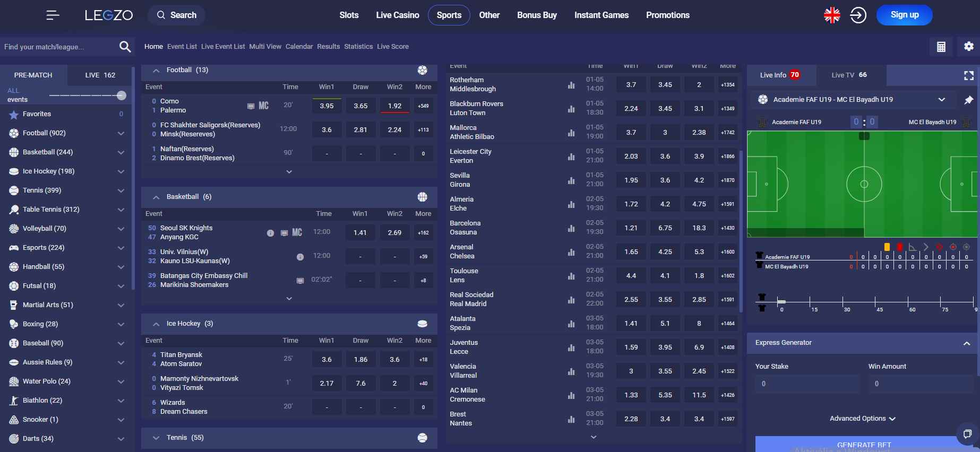This screenshot has height=452, width=980.
Task: Open the language flag selector
Action: pos(832,15)
